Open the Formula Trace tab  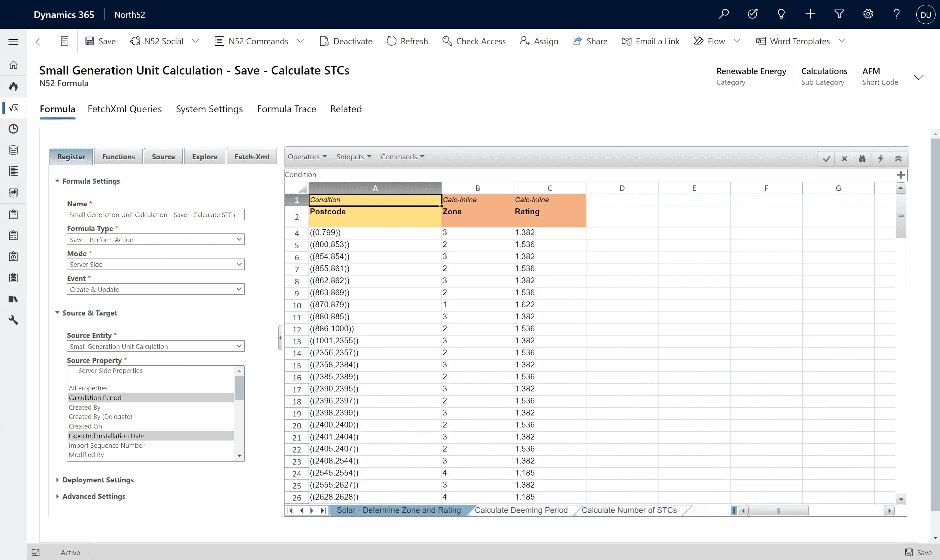287,109
